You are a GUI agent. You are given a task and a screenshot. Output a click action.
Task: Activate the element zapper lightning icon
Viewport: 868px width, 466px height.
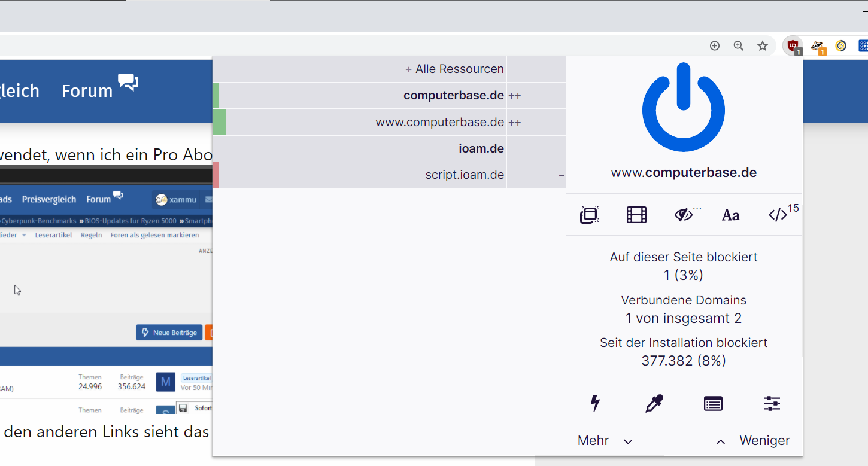click(595, 404)
